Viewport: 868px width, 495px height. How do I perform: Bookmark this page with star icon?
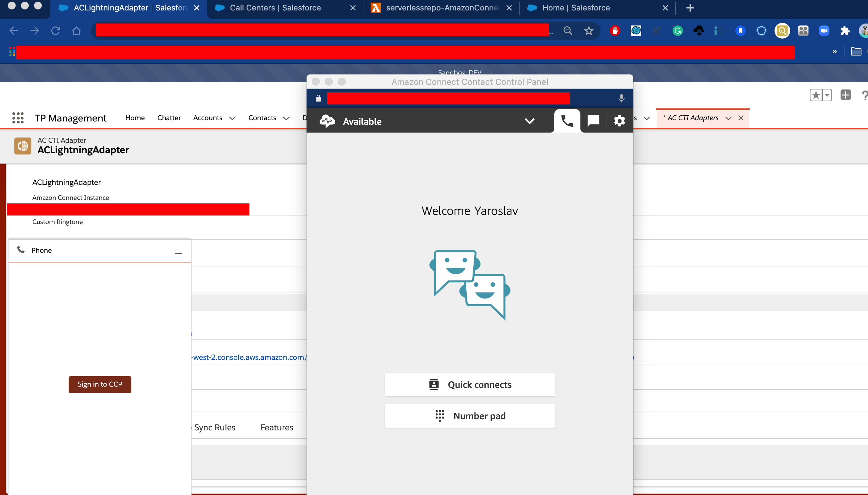coord(589,31)
